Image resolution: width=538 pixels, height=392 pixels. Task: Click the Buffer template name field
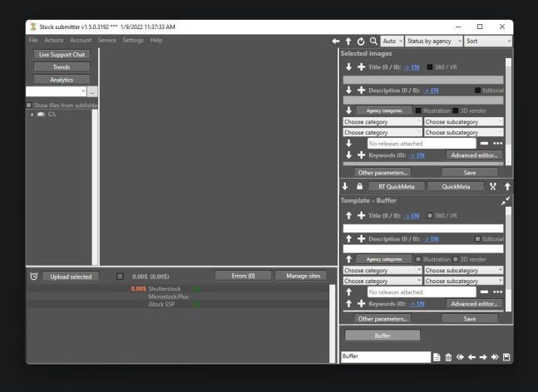(386, 356)
